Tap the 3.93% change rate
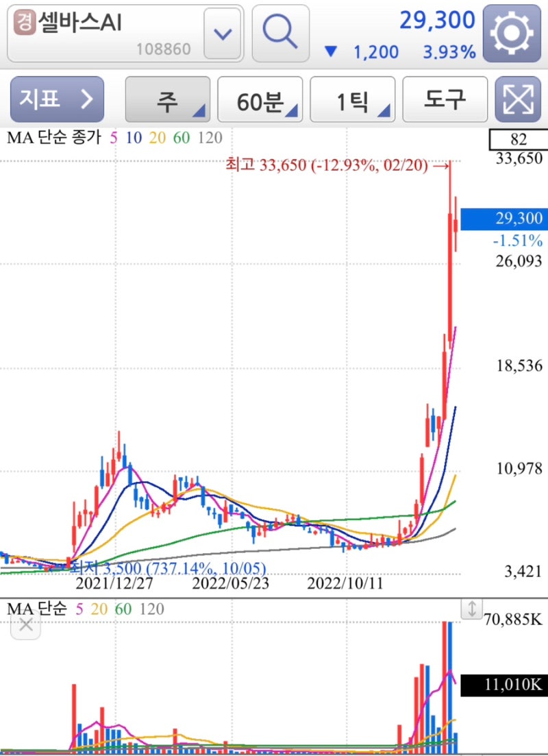 449,52
